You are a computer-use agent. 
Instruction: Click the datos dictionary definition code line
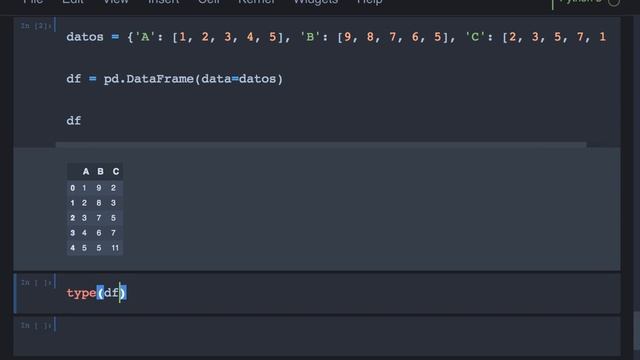point(336,37)
